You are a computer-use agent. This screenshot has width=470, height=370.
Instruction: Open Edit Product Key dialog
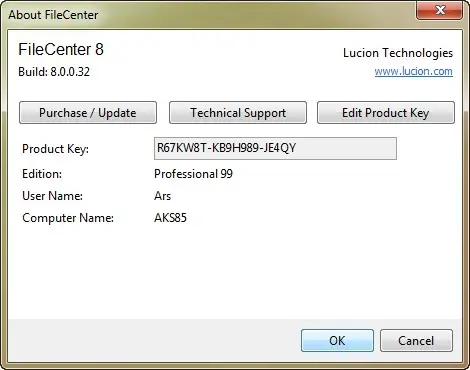tap(386, 113)
